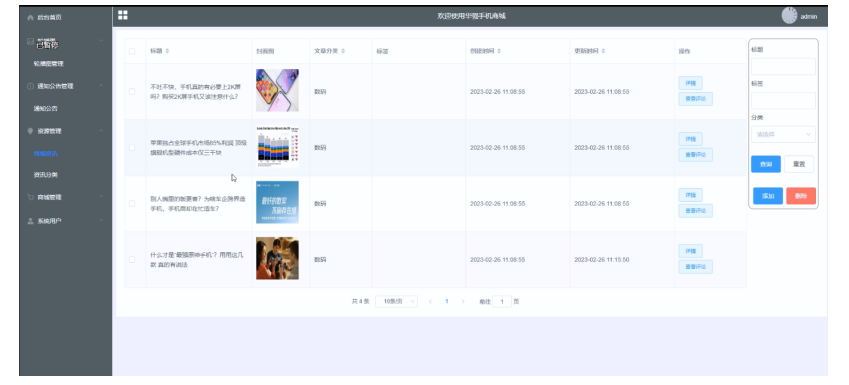Sort by 文章分类 using its sort arrows
This screenshot has width=849, height=385.
coord(343,51)
